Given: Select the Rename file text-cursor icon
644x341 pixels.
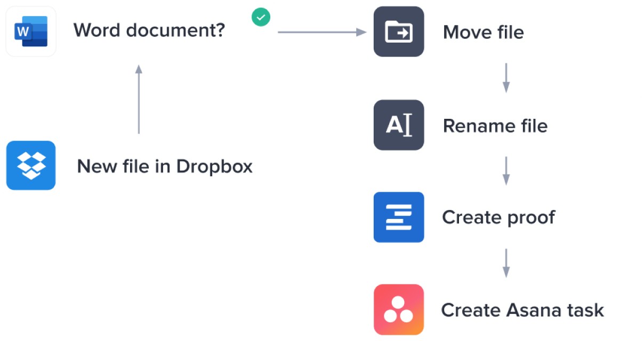Looking at the screenshot, I should [399, 125].
